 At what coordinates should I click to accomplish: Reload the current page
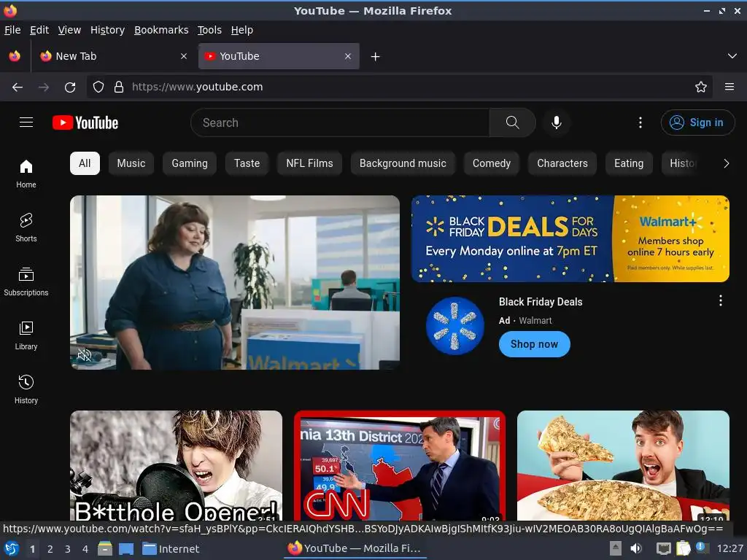[70, 87]
